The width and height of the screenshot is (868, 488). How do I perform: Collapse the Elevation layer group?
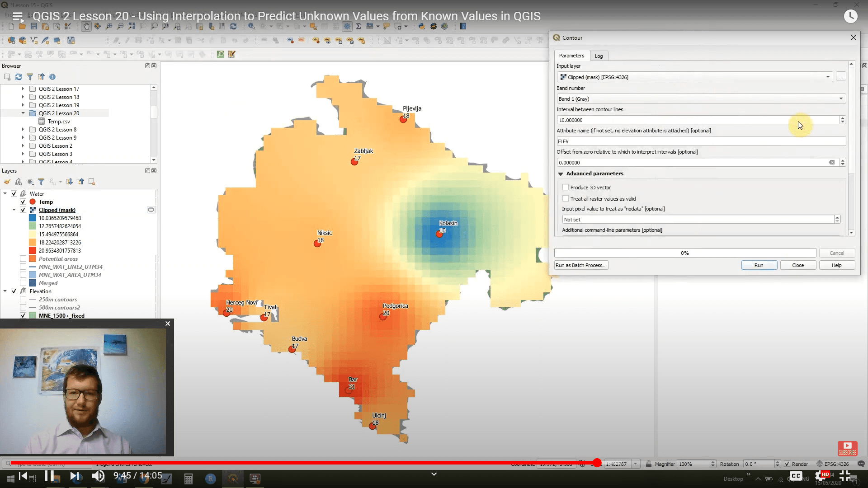pyautogui.click(x=5, y=291)
